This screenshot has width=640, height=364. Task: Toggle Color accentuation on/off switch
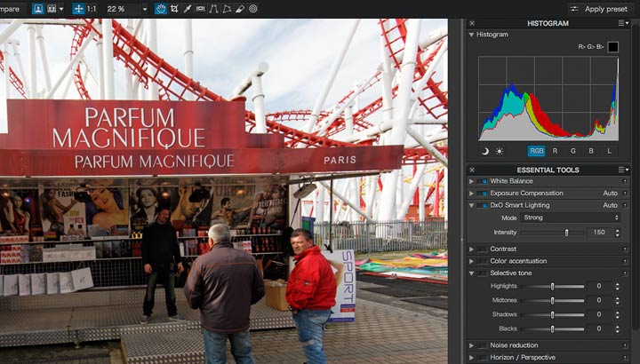pos(482,261)
